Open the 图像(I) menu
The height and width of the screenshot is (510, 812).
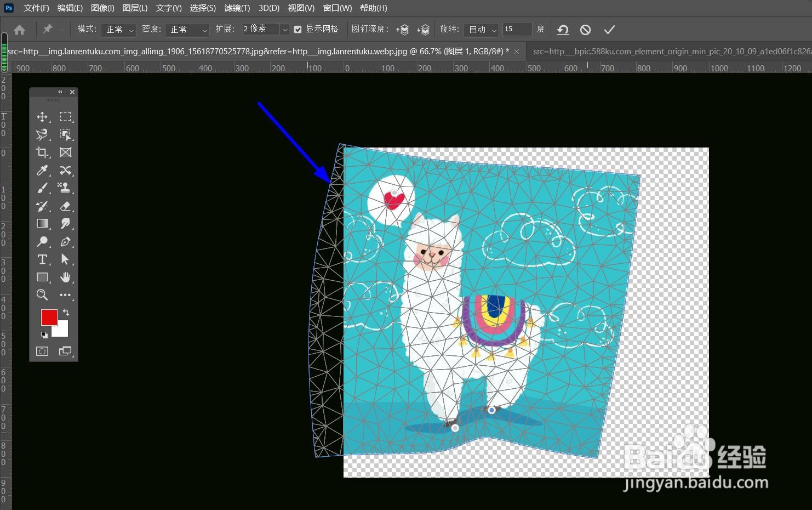coord(102,8)
